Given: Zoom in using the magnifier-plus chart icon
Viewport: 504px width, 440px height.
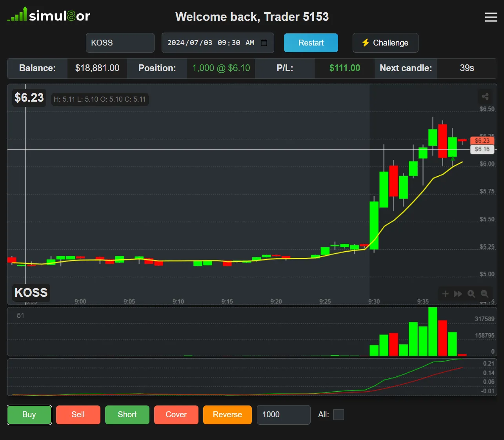Looking at the screenshot, I should (471, 294).
